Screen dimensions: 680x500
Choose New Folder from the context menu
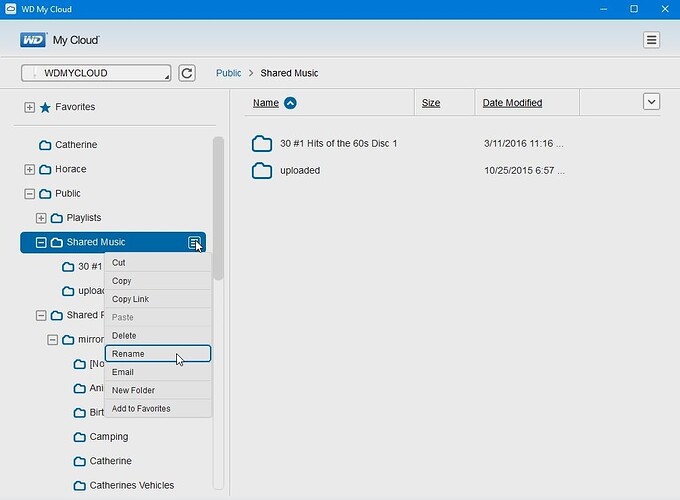click(158, 390)
